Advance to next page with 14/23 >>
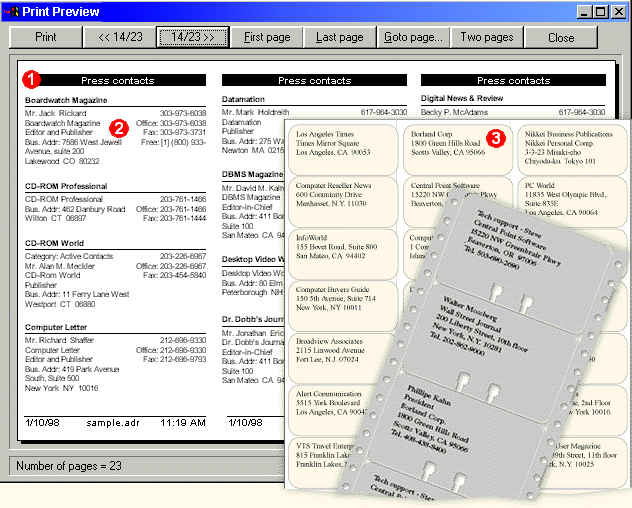Screen dimensions: 632x508 pyautogui.click(x=193, y=37)
